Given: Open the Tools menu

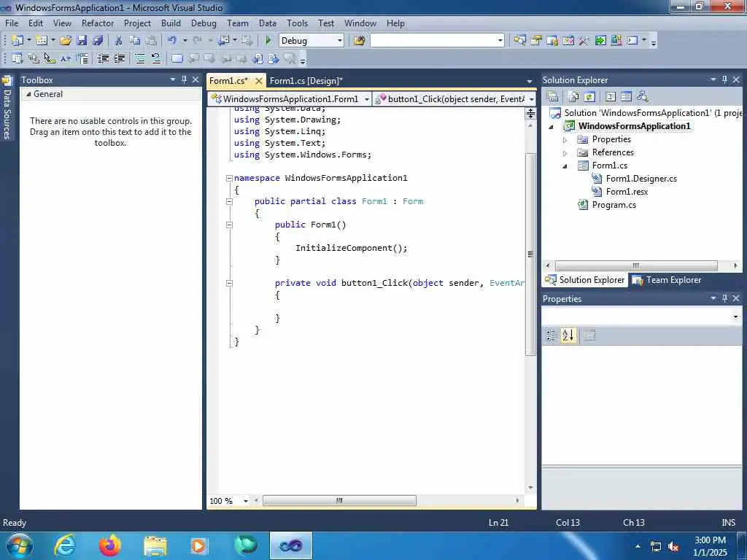Looking at the screenshot, I should point(297,23).
